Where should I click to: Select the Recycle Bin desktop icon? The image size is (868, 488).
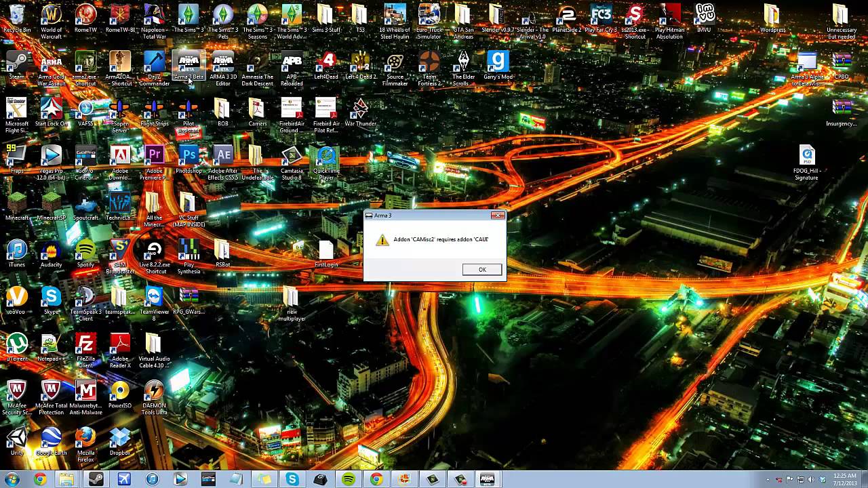[17, 19]
